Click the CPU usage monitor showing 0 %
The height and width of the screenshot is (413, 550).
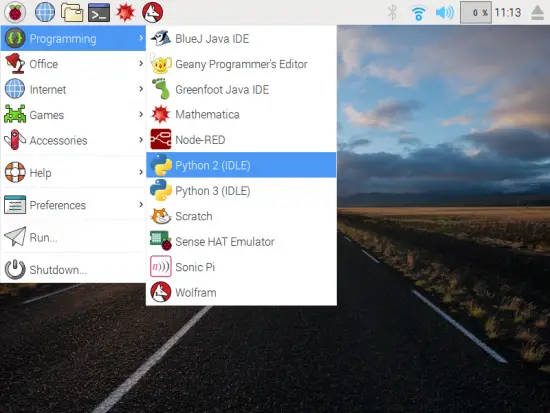476,13
